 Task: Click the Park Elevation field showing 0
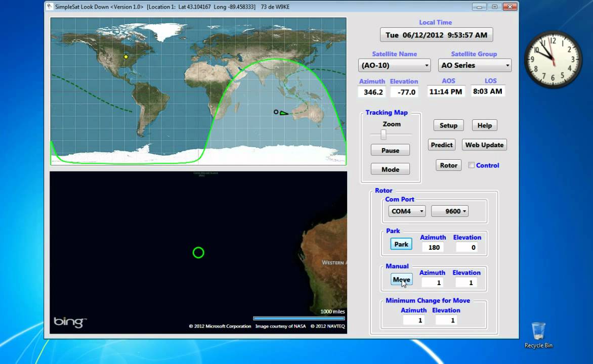tap(468, 248)
